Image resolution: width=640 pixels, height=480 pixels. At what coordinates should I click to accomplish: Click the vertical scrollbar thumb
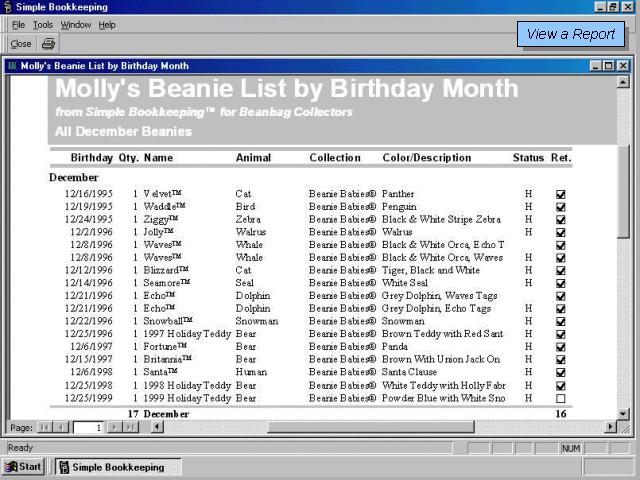coord(624,190)
